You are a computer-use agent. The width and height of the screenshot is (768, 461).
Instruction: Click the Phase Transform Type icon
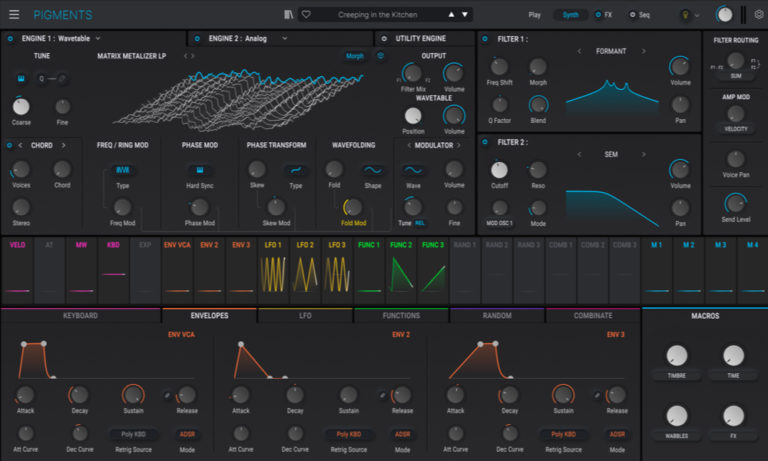(x=295, y=170)
